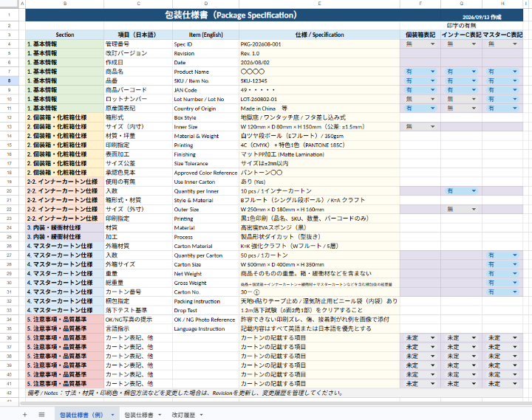
Task: Select the あり (Yes) cell
Action: (x=319, y=182)
